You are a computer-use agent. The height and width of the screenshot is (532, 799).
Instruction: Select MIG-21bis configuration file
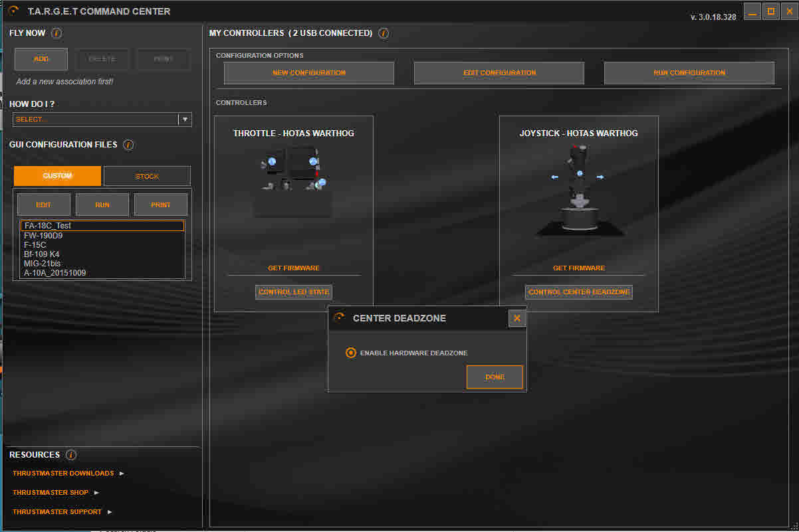click(102, 264)
